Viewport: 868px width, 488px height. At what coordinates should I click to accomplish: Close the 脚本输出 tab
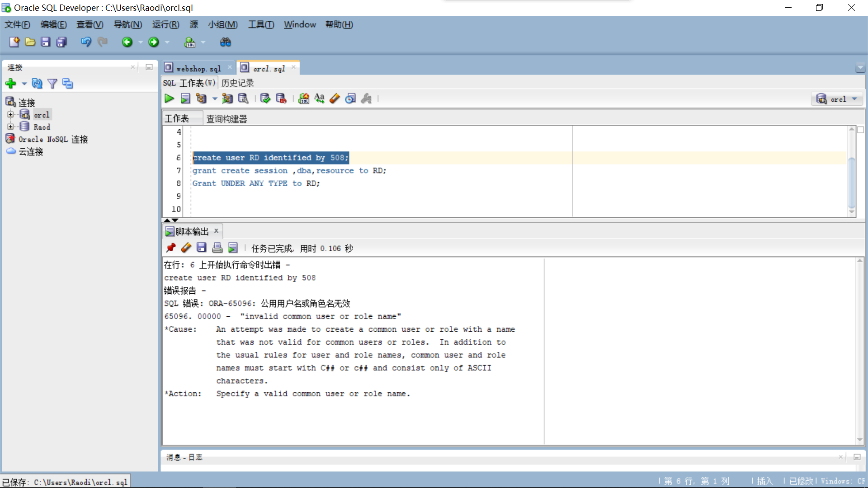click(x=216, y=231)
